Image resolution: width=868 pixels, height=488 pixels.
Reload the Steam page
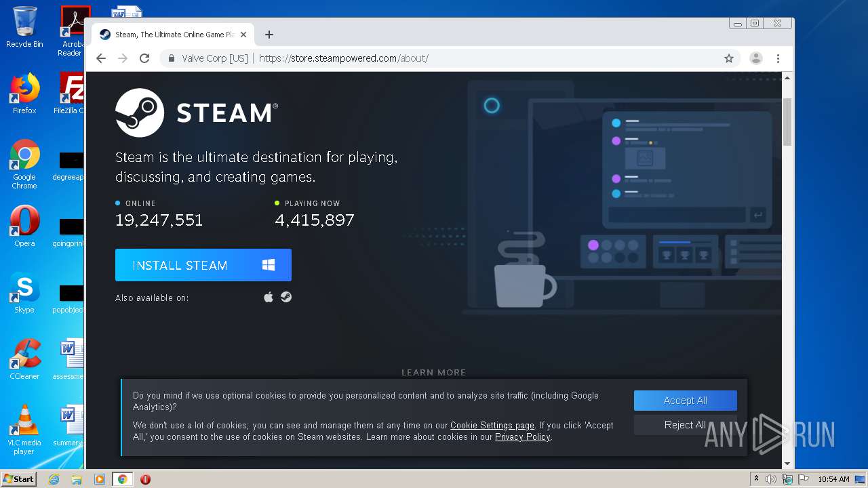(x=144, y=58)
